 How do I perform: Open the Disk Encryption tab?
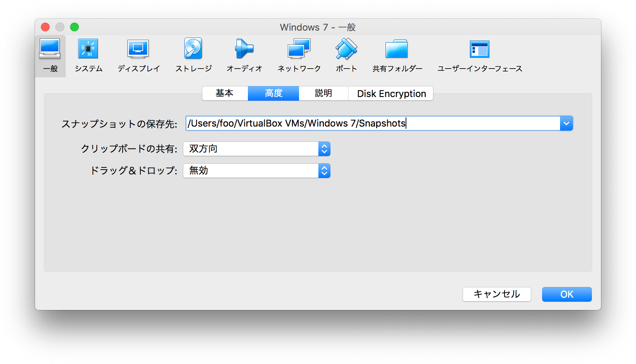tap(391, 93)
